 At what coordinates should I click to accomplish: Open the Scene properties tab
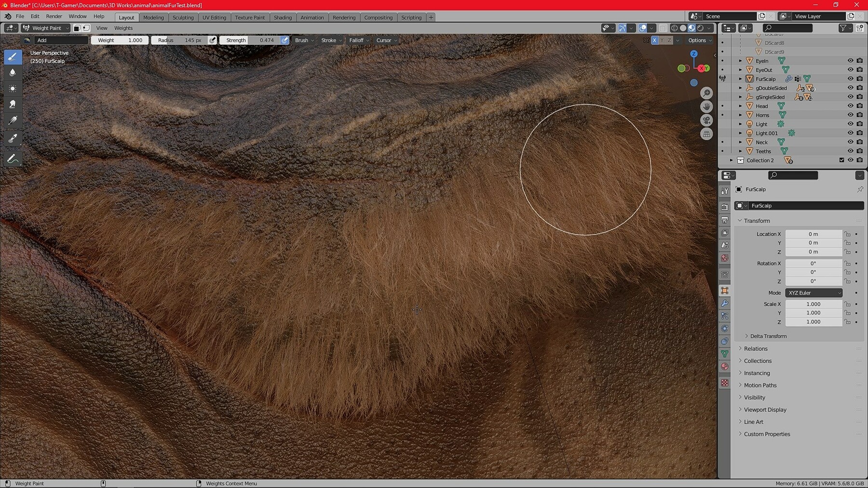725,245
